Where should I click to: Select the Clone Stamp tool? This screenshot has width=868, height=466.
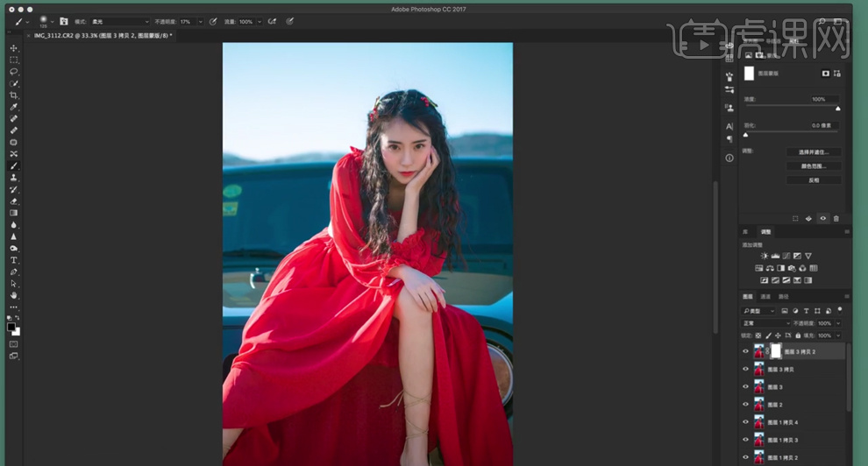pyautogui.click(x=14, y=178)
